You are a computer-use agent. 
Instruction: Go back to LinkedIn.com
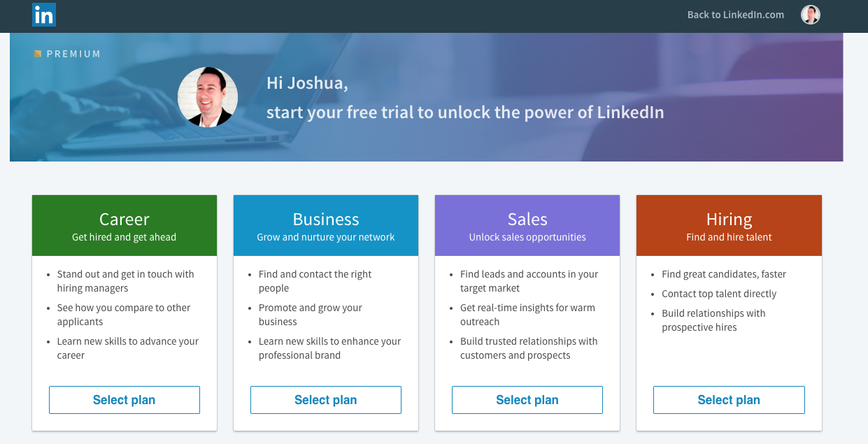[735, 15]
